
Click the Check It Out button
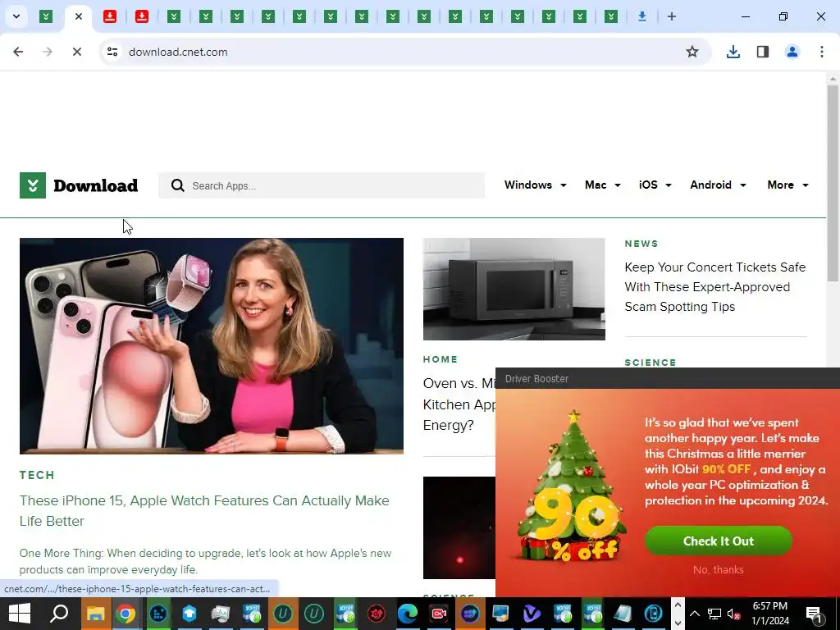[719, 541]
